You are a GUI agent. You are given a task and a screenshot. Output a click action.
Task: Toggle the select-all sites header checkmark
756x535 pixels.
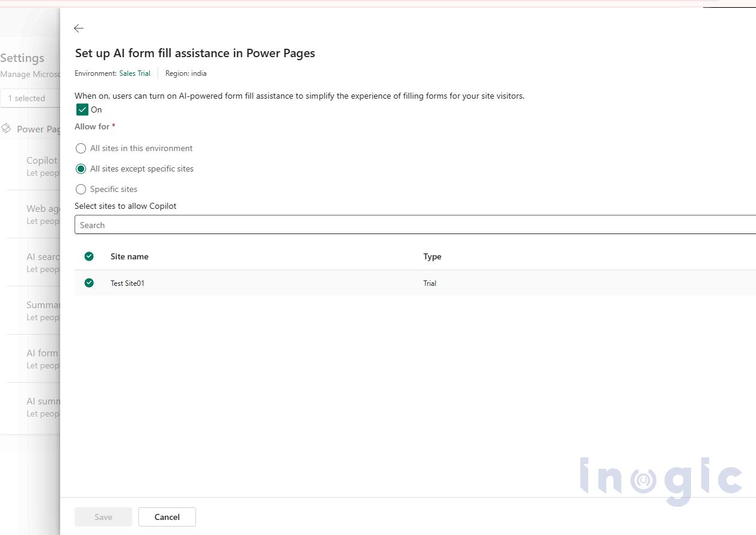[89, 256]
